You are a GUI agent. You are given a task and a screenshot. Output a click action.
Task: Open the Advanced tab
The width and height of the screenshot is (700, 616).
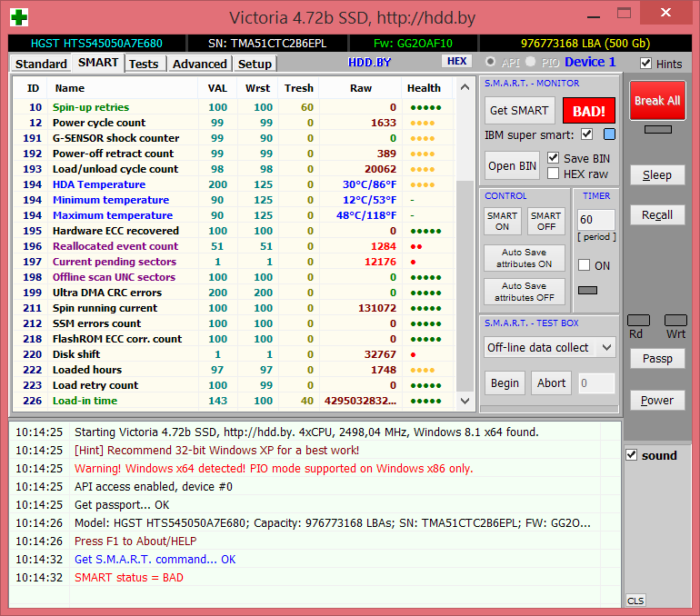click(x=199, y=64)
